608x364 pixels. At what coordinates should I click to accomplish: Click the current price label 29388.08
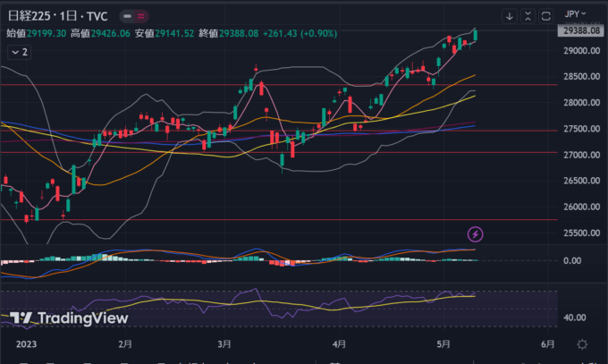coord(579,31)
